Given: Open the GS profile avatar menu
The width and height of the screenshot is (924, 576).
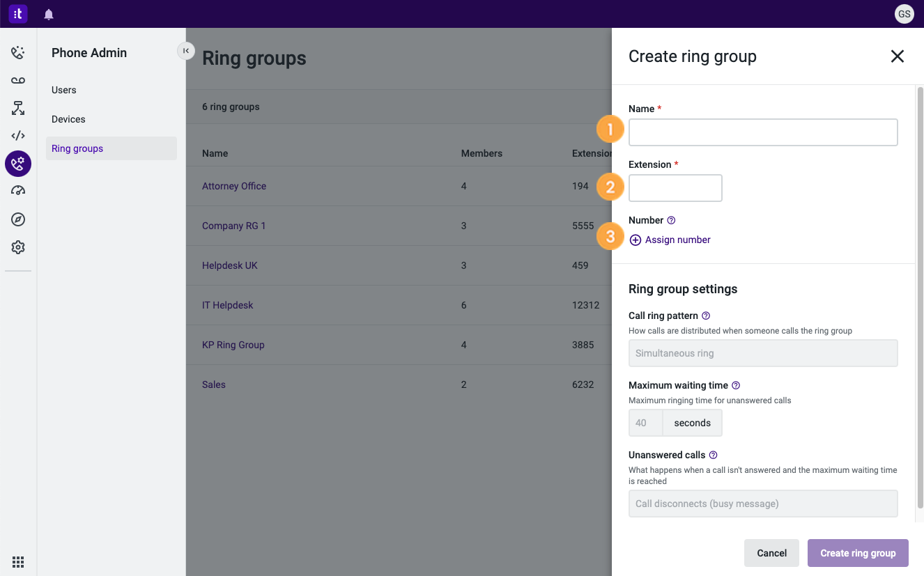Looking at the screenshot, I should point(904,13).
